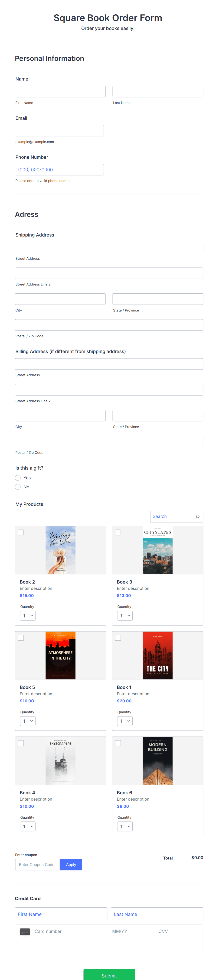This screenshot has height=980, width=216.
Task: Expand the Book 4 quantity selector
Action: 27,826
